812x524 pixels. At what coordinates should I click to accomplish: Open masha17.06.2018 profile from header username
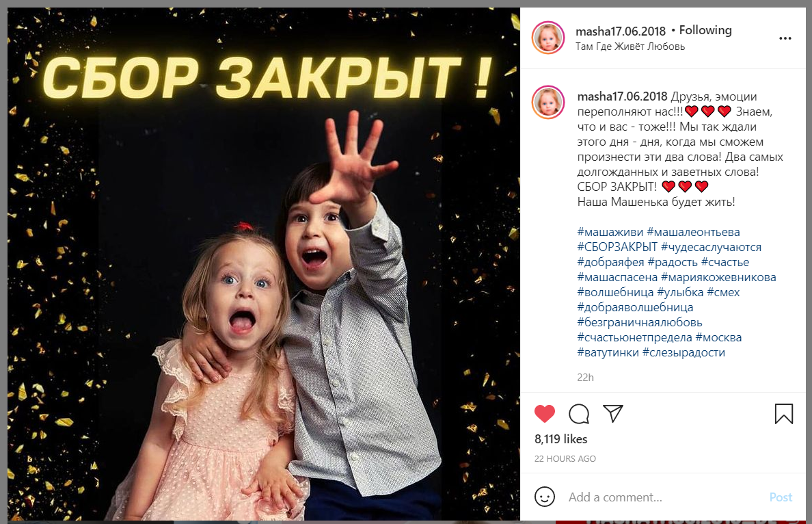[x=621, y=31]
